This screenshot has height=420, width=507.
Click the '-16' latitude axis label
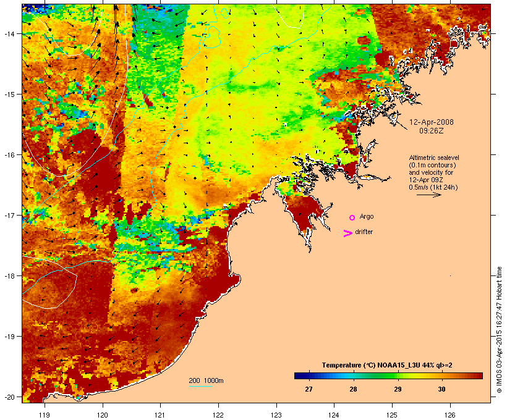pyautogui.click(x=9, y=155)
